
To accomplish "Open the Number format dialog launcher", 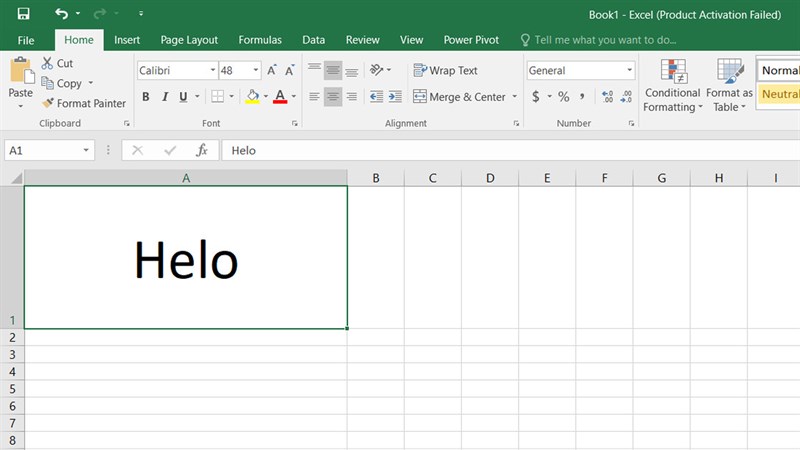I will point(631,123).
